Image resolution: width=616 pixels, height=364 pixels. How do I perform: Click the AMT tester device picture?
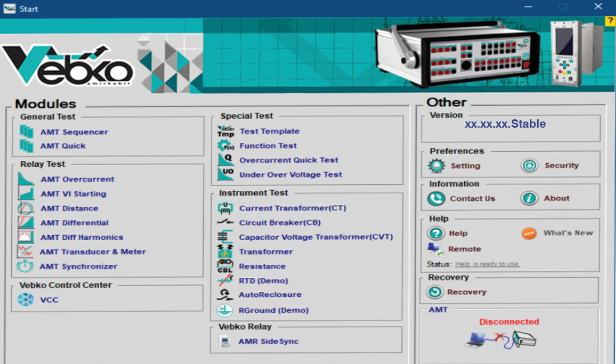pyautogui.click(x=458, y=53)
